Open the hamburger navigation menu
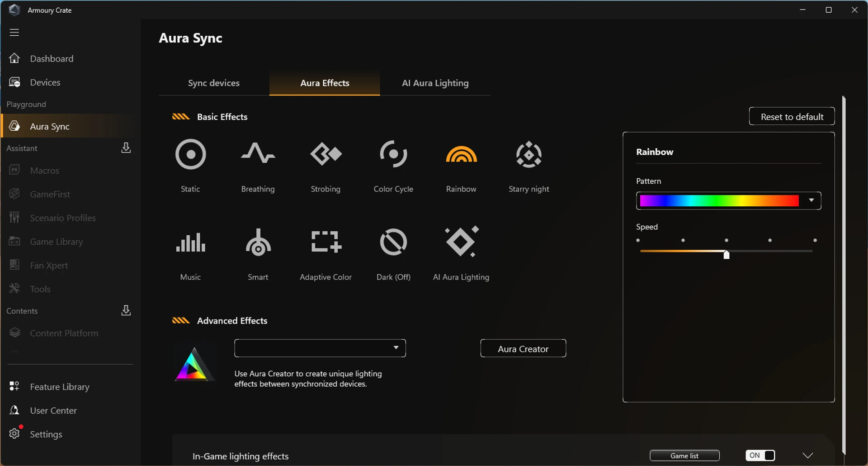This screenshot has width=868, height=466. (x=14, y=33)
